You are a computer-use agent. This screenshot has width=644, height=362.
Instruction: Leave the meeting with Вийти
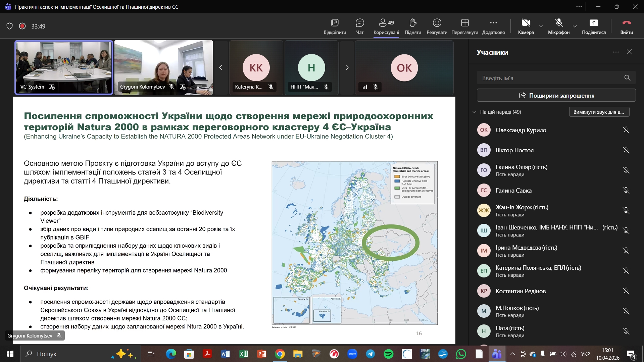pyautogui.click(x=626, y=26)
